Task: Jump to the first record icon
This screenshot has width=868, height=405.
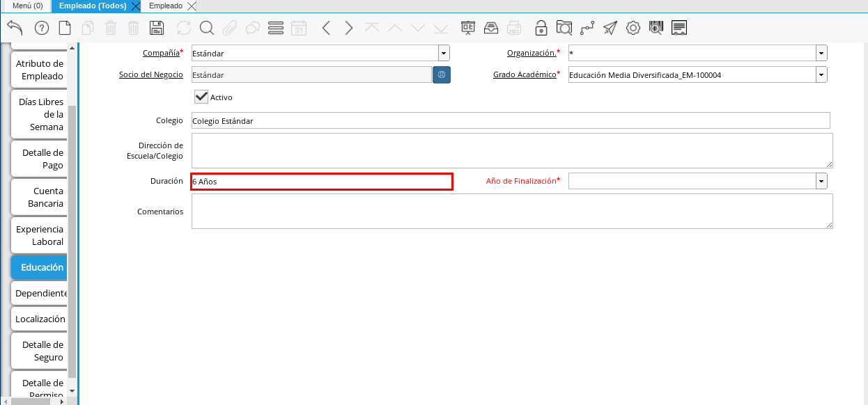Action: coord(372,28)
